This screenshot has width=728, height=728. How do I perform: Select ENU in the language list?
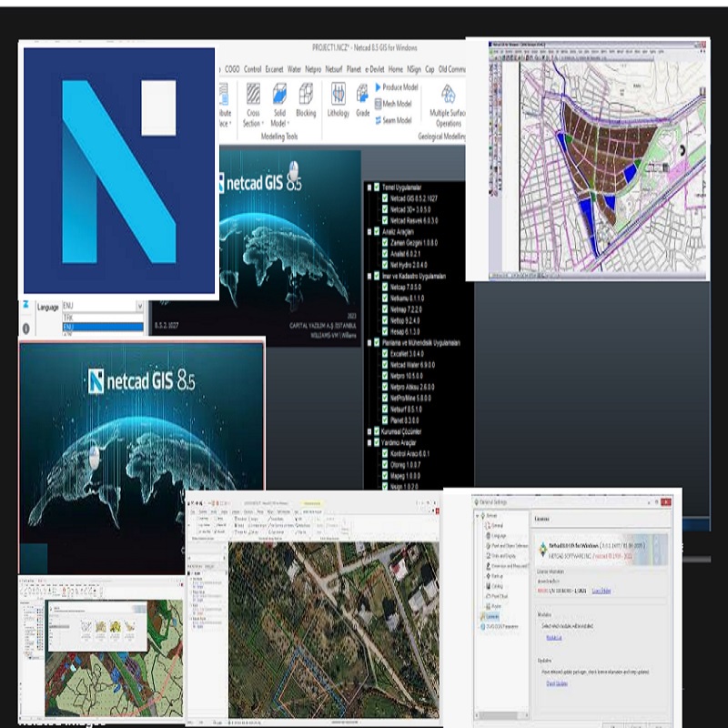(x=100, y=327)
